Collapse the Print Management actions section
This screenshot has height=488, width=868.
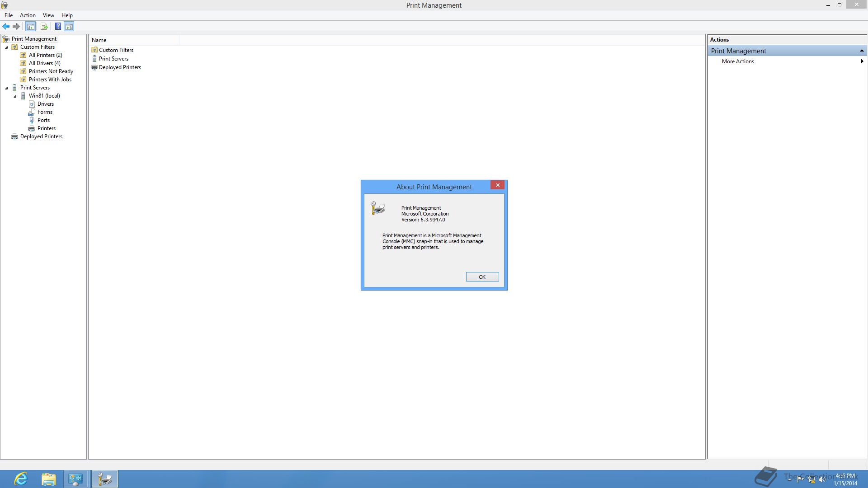pyautogui.click(x=862, y=51)
